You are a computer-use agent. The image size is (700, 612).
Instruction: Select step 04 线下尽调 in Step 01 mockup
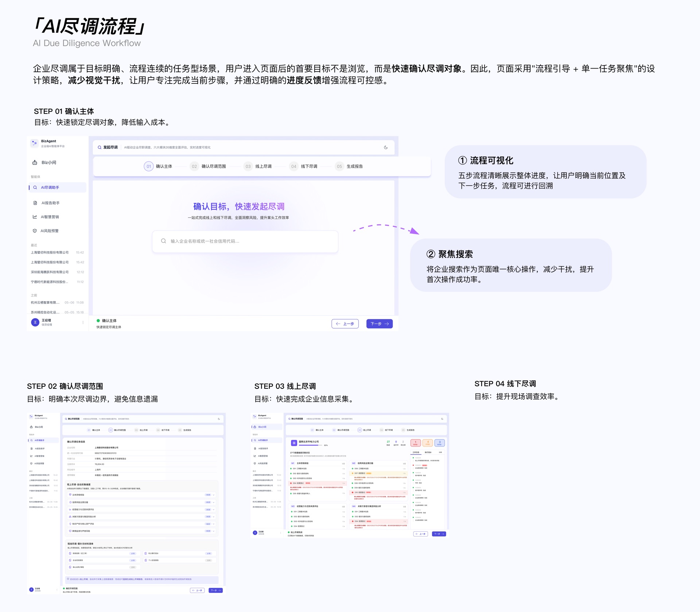pos(303,166)
